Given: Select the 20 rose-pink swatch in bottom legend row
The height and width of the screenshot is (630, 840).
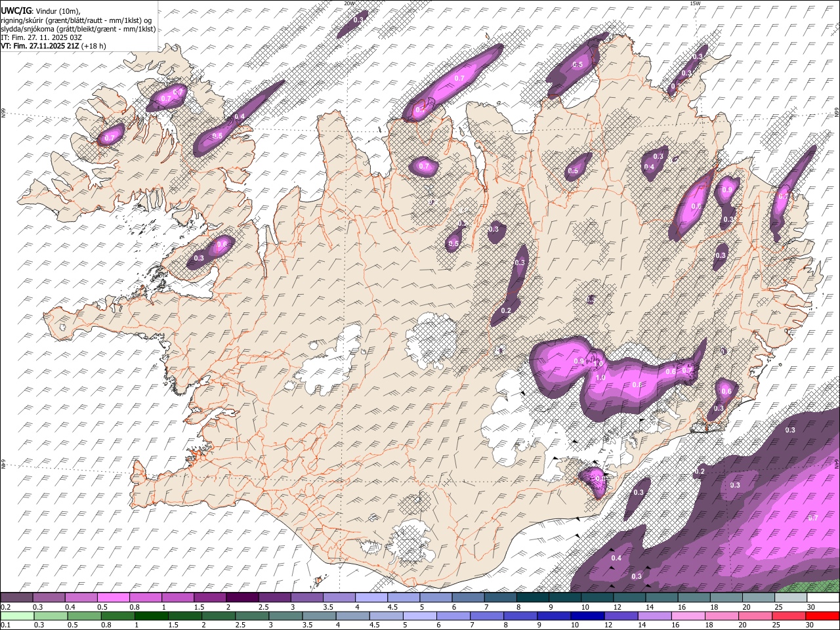Looking at the screenshot, I should point(755,616).
